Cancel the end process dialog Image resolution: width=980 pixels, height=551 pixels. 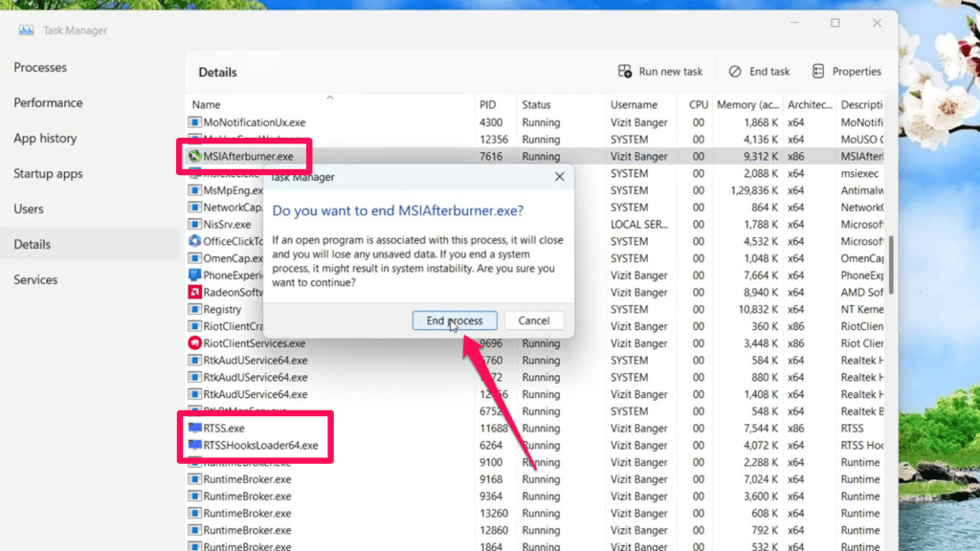tap(534, 320)
